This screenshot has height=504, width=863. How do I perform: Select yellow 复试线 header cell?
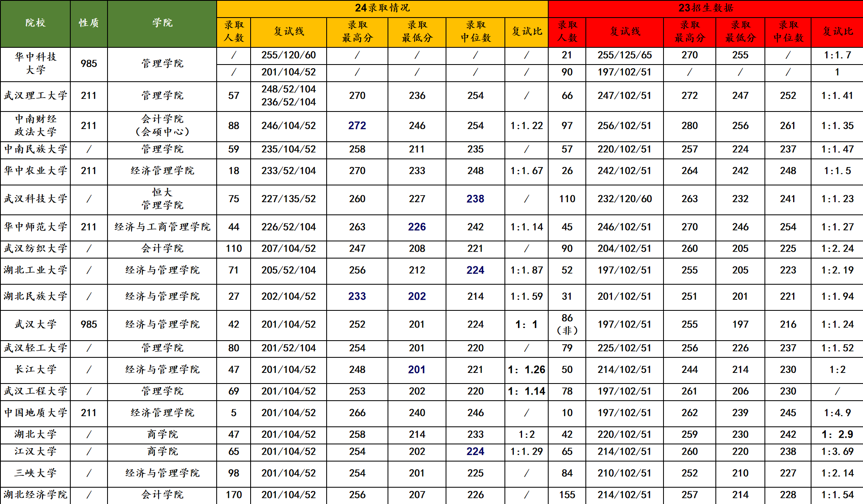pos(289,32)
